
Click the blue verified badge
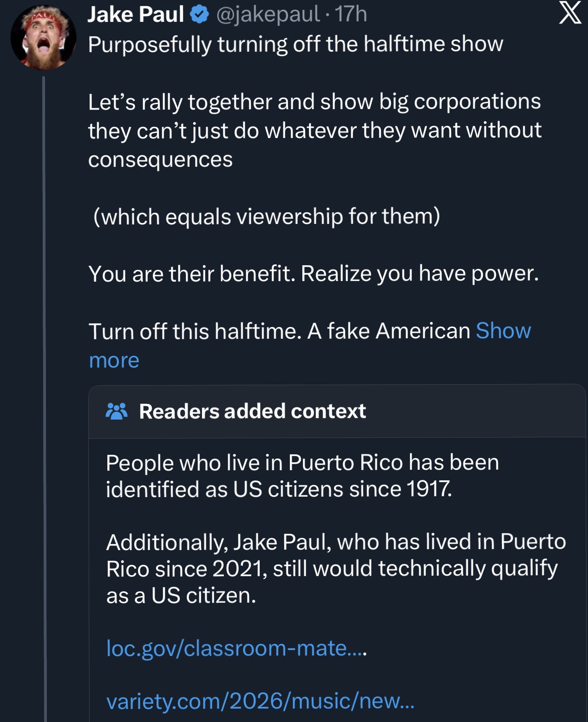coord(200,15)
